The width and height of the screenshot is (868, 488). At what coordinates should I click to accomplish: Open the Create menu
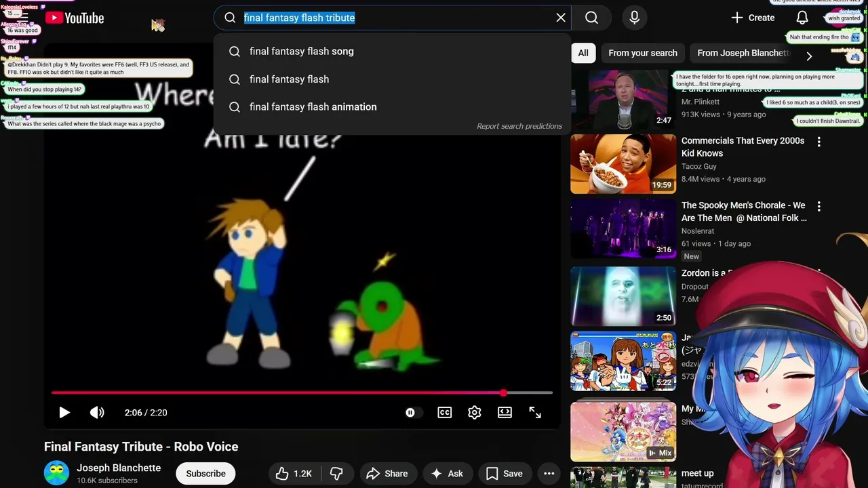pyautogui.click(x=753, y=18)
